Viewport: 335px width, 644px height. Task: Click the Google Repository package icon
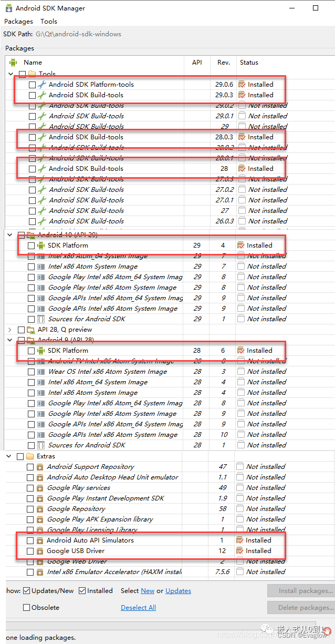pyautogui.click(x=40, y=509)
